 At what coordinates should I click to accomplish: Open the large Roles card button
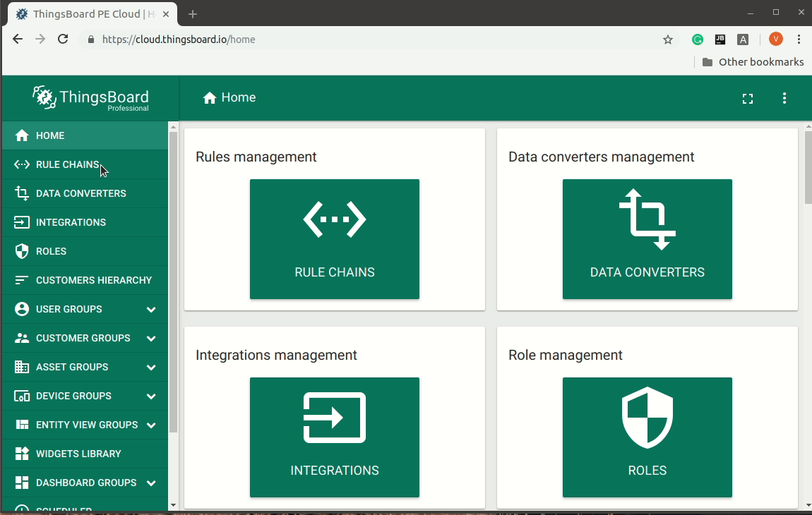pos(647,437)
